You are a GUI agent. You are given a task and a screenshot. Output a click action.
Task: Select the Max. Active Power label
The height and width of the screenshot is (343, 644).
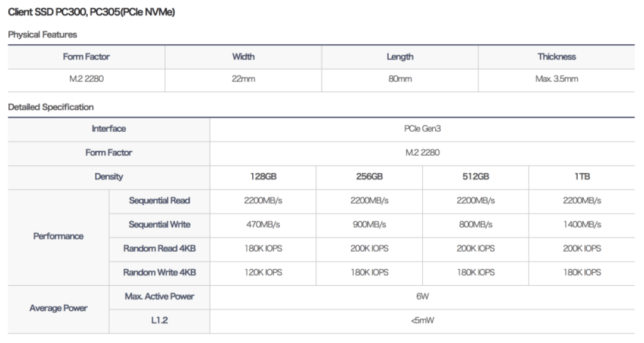(x=159, y=296)
